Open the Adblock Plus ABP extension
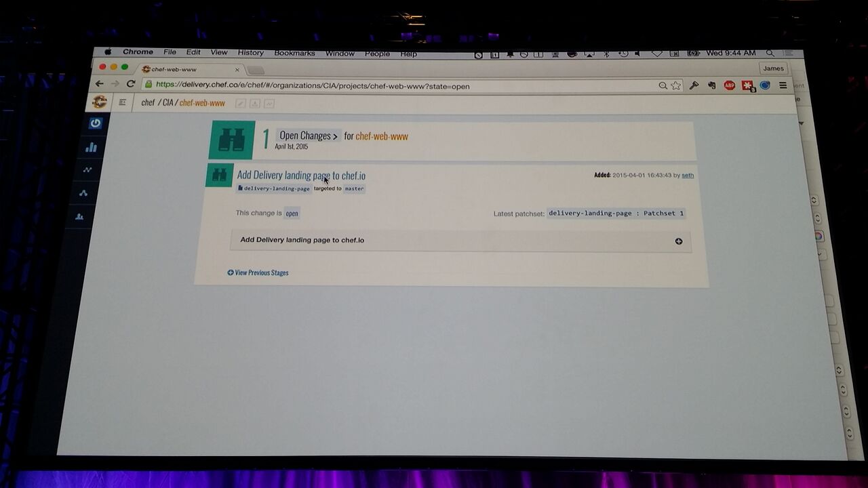868x488 pixels. pyautogui.click(x=729, y=85)
